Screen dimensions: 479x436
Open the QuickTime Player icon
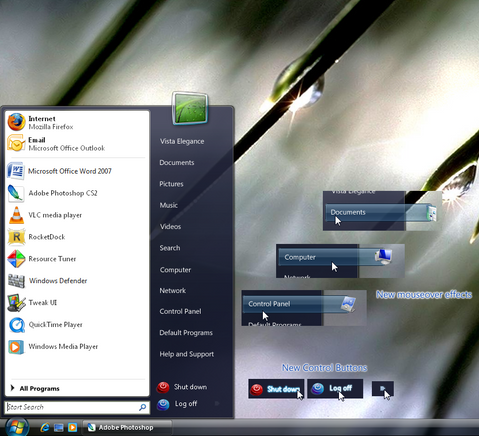pos(16,325)
